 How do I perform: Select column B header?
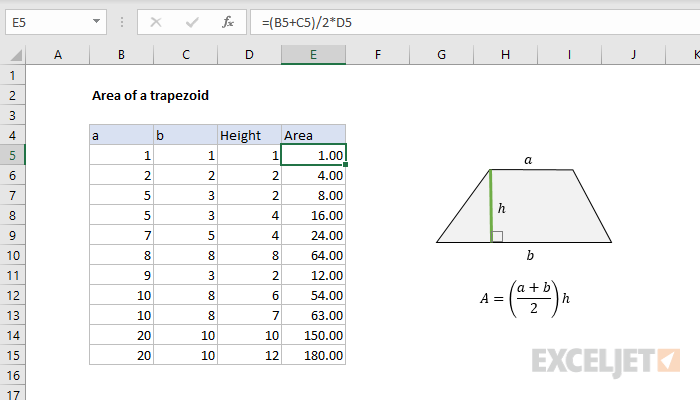[x=121, y=55]
